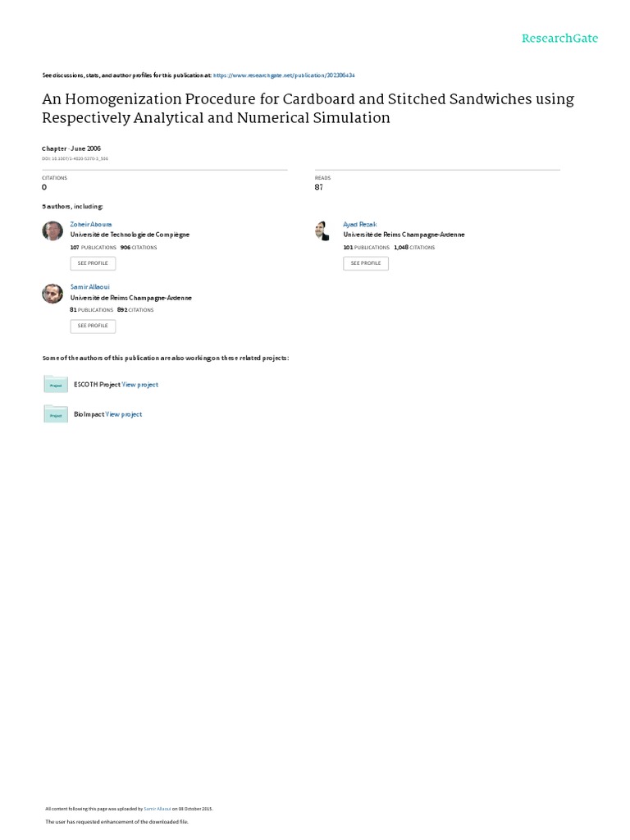Click Zoheir Aboura's profile photo
This screenshot has width=630, height=840.
coord(52,231)
